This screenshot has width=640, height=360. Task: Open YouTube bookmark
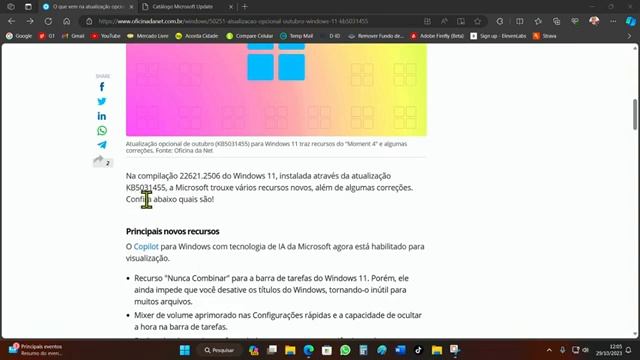pyautogui.click(x=106, y=36)
